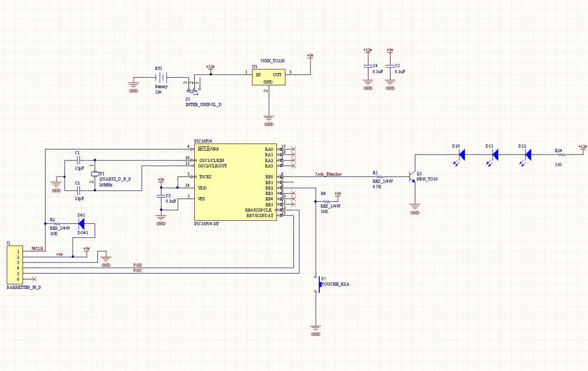
Task: Select the MCLR net label near J1
Action: click(x=37, y=249)
